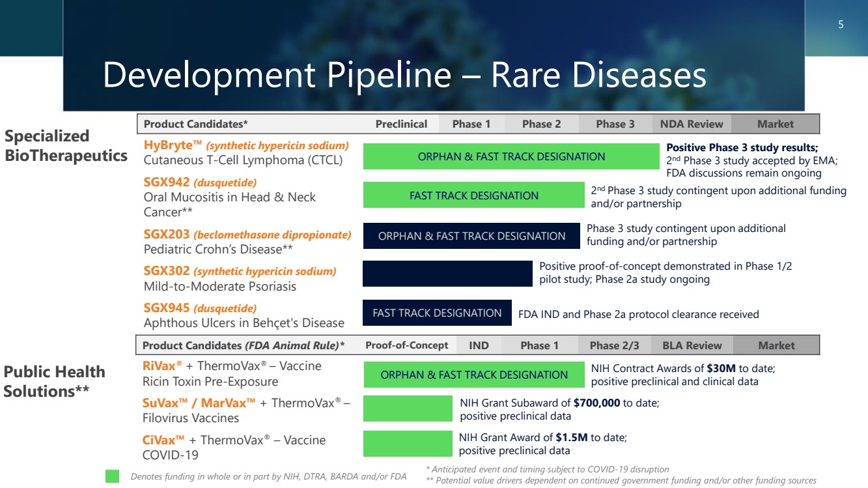
Task: Click the Phase 2/3 column header
Action: (614, 345)
